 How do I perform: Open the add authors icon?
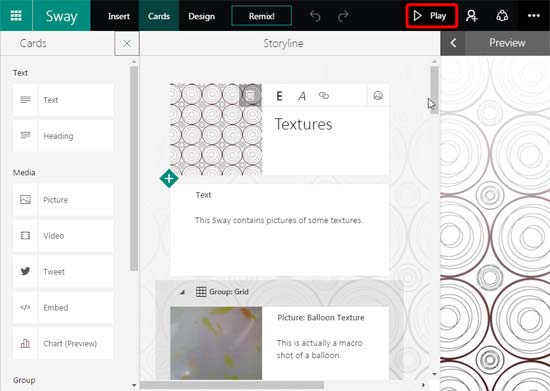pyautogui.click(x=472, y=16)
